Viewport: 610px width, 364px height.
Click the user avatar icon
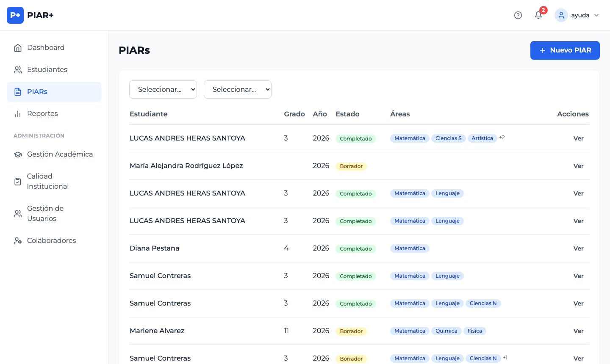[x=561, y=15]
